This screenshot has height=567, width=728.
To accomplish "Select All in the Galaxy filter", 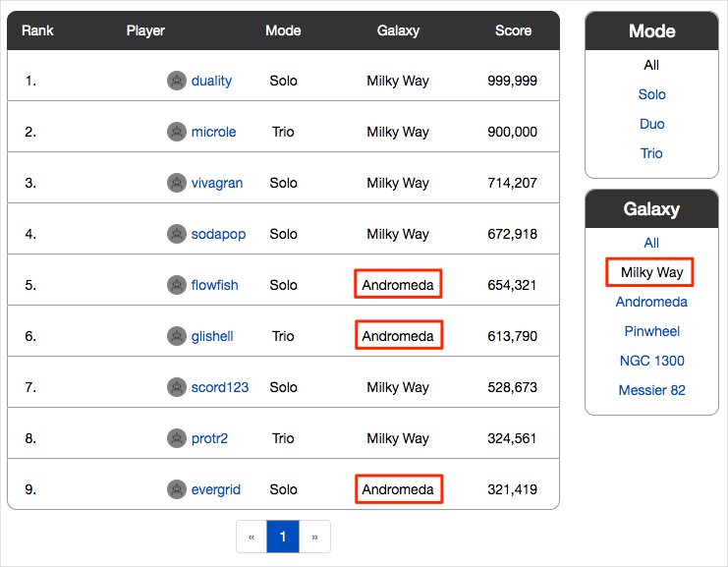I will [651, 243].
